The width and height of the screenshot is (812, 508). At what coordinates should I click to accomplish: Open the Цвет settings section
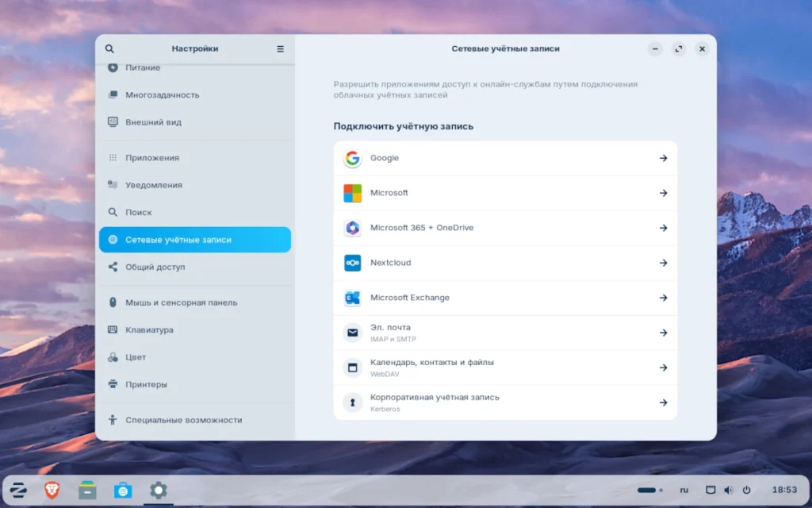tap(195, 357)
